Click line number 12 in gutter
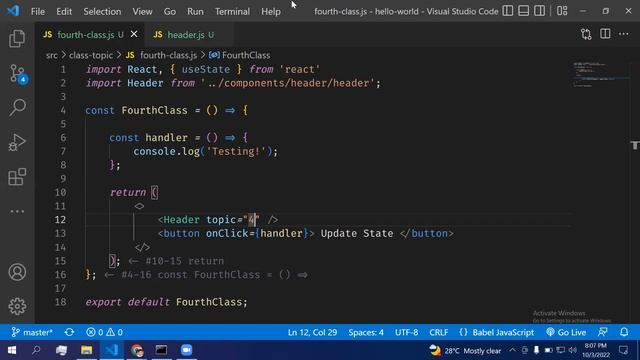This screenshot has width=640, height=360. (x=60, y=220)
